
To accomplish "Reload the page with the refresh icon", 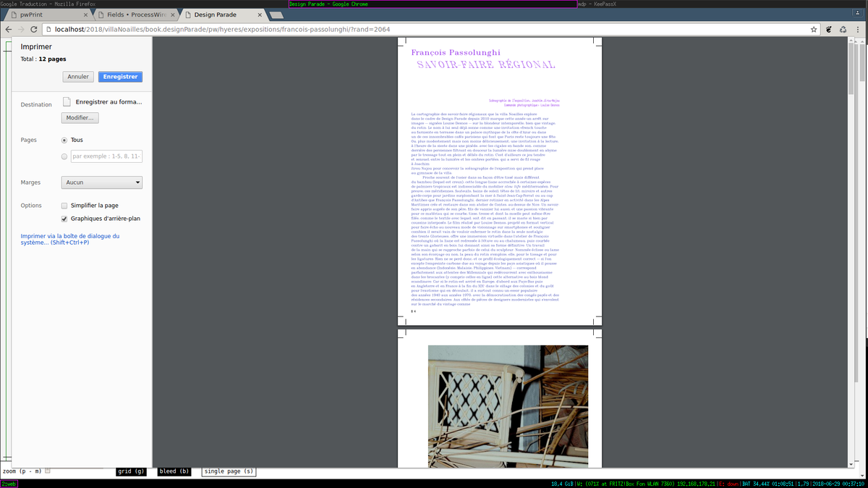I will 34,30.
